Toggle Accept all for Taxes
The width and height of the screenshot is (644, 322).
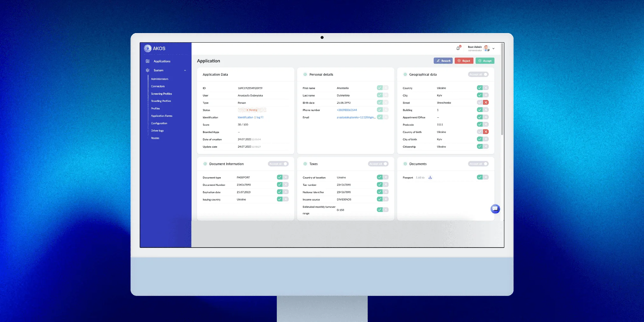(x=378, y=164)
